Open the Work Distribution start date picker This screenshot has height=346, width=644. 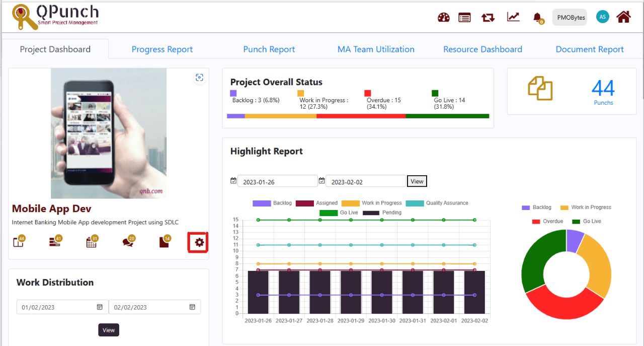(100, 307)
